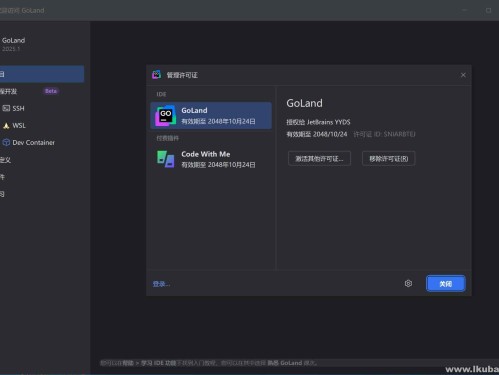The height and width of the screenshot is (375, 499).
Task: Click the WSL penguin icon in sidebar
Action: (x=6, y=125)
